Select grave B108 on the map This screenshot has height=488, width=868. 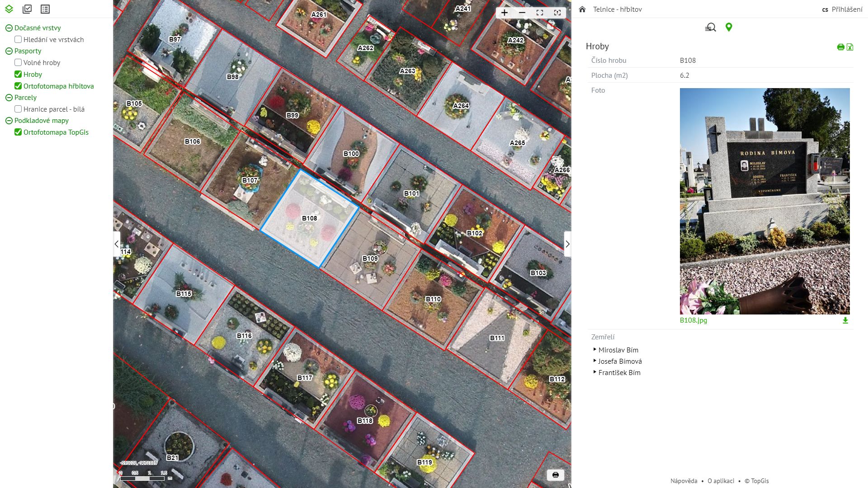310,219
